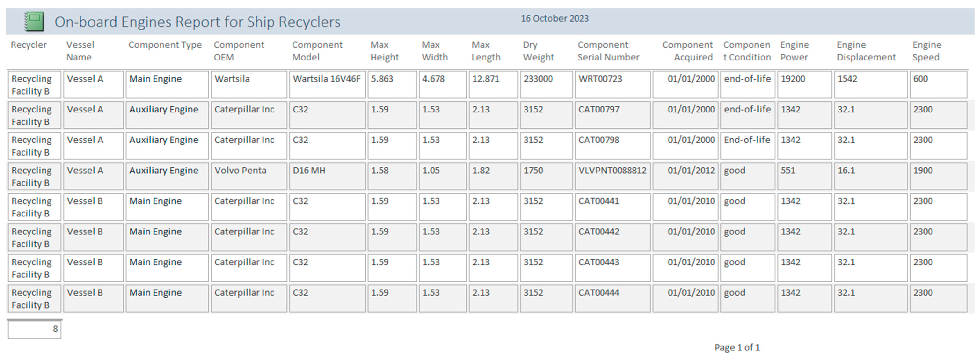Select the capitalized End-of-life condition field

click(747, 145)
